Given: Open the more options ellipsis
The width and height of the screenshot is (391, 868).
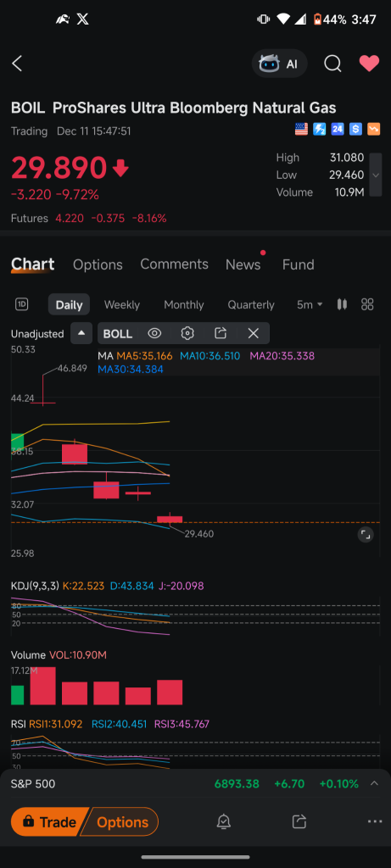Looking at the screenshot, I should click(x=375, y=821).
